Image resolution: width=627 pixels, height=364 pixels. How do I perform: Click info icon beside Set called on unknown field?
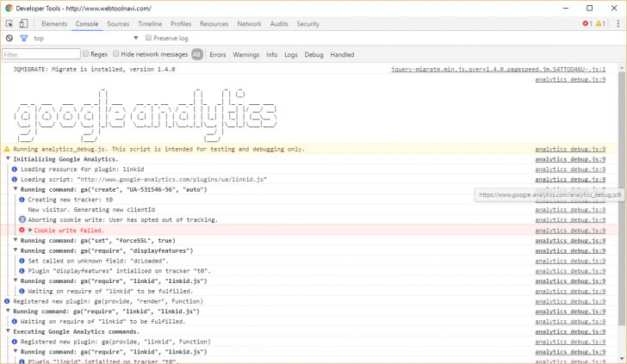point(22,261)
